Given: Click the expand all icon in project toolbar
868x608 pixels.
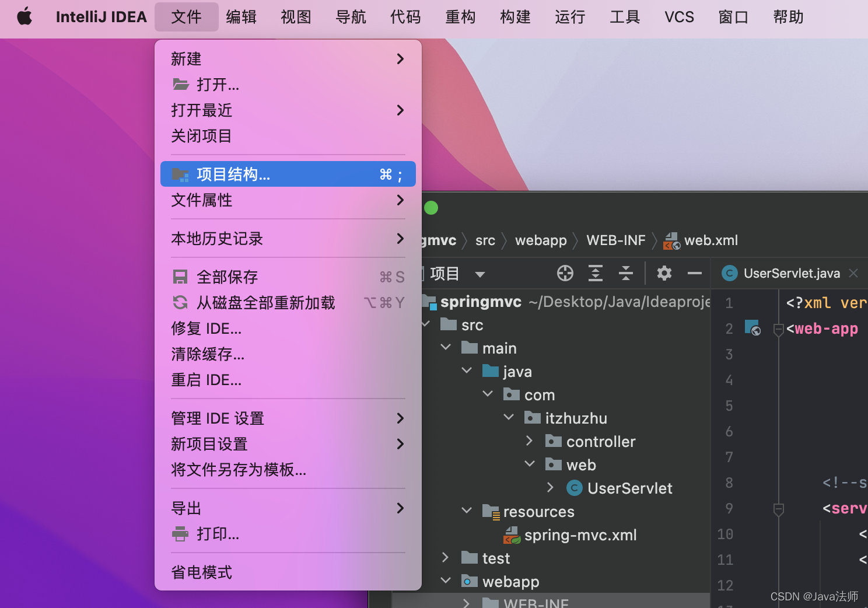Looking at the screenshot, I should coord(596,273).
